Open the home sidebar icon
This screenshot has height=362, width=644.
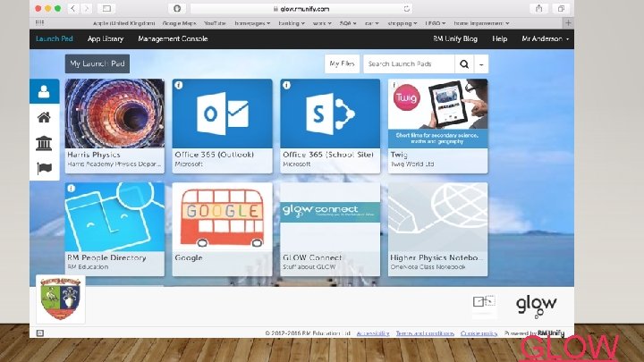point(44,117)
